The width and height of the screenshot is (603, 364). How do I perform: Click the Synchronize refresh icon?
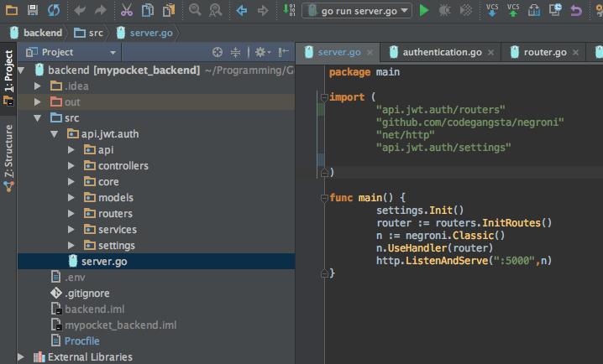coord(54,11)
